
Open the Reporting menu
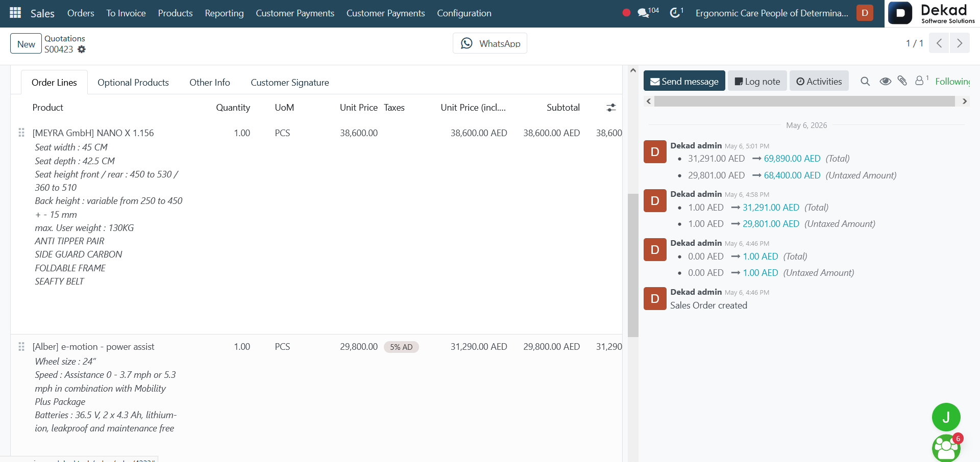tap(224, 13)
